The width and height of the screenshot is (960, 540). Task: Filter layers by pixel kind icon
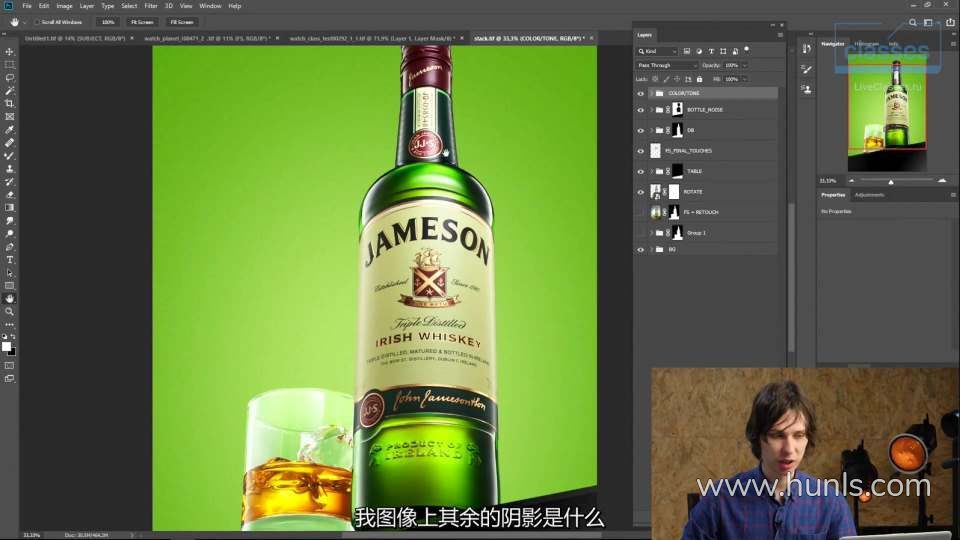687,51
